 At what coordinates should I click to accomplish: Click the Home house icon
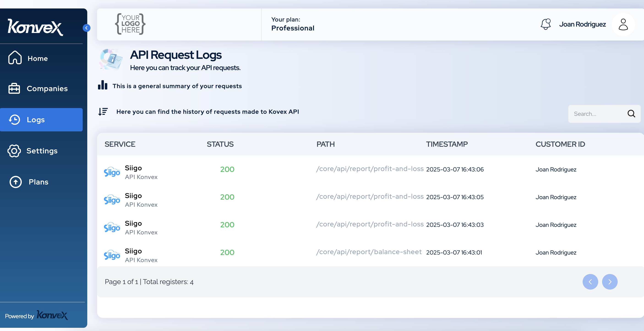pyautogui.click(x=15, y=58)
